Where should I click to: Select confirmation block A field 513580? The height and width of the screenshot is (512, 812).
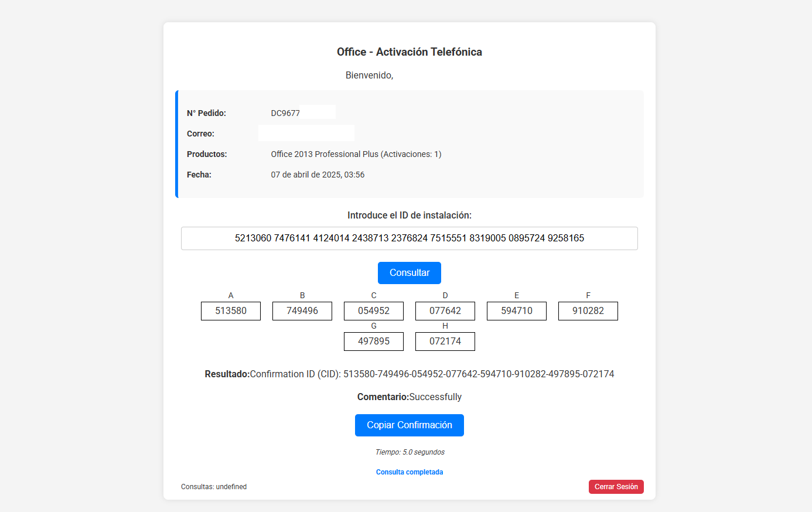231,311
